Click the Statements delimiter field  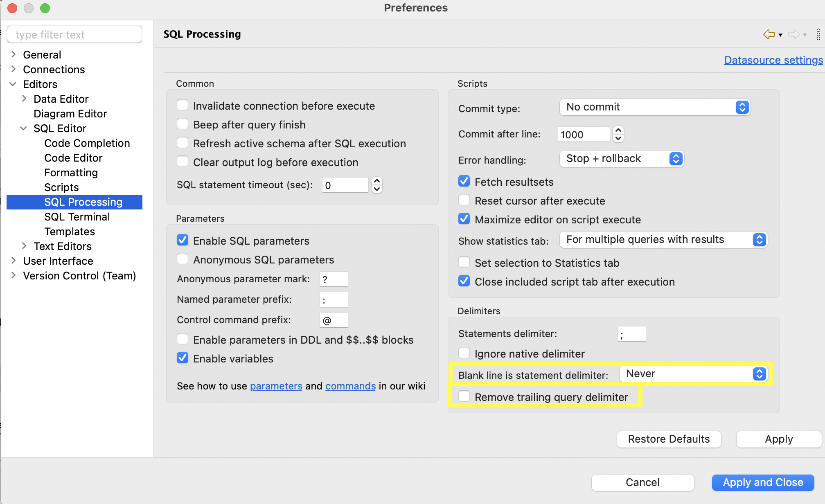632,334
